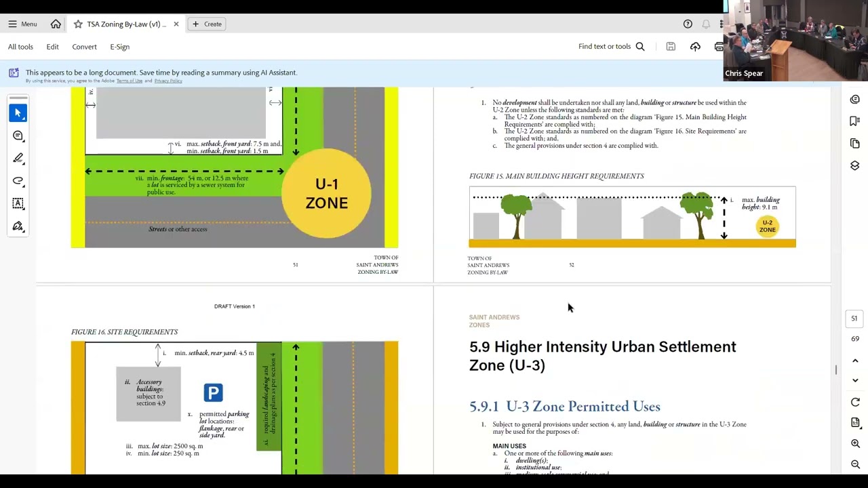Click the cloud upload share icon
The image size is (868, 488).
695,47
